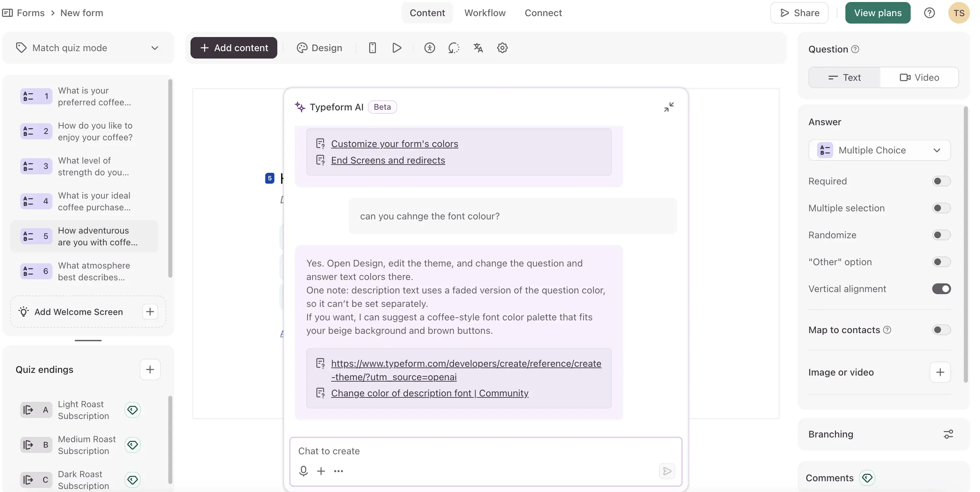Open End Screens and redirects link
This screenshot has height=492, width=980.
click(x=388, y=160)
